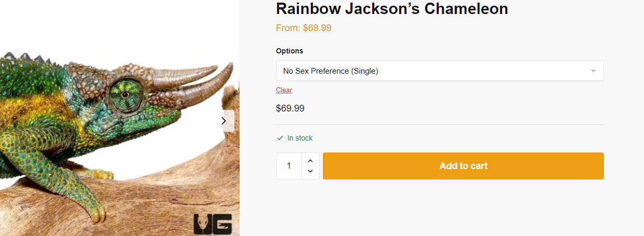The height and width of the screenshot is (236, 644).
Task: Click the 'From: $69.99' price text
Action: tap(304, 28)
